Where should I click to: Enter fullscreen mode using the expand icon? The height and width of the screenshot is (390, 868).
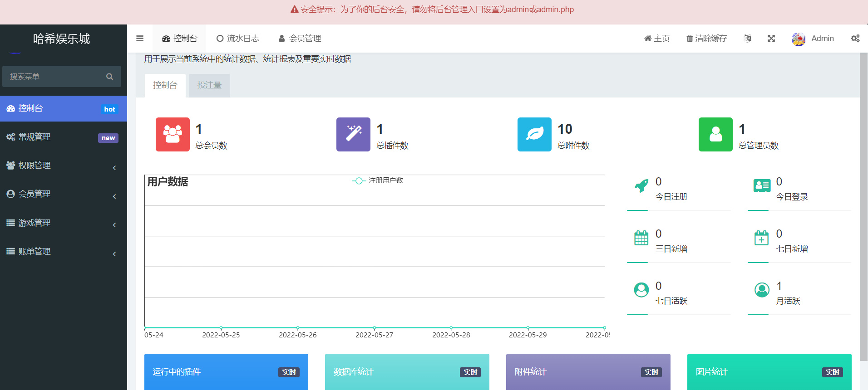coord(771,39)
